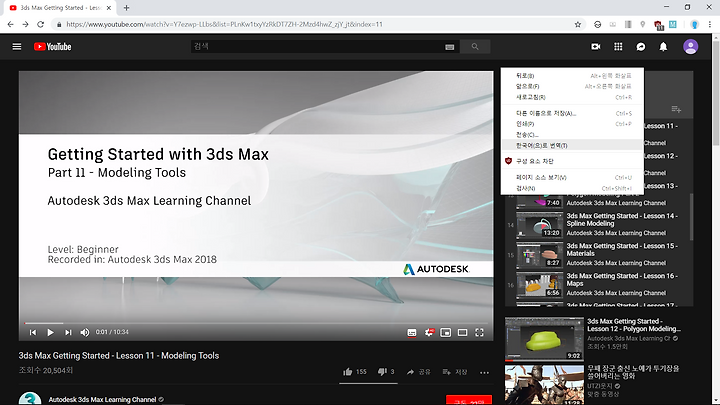Open YouTube messages share bubble icon
720x405 pixels.
point(641,46)
